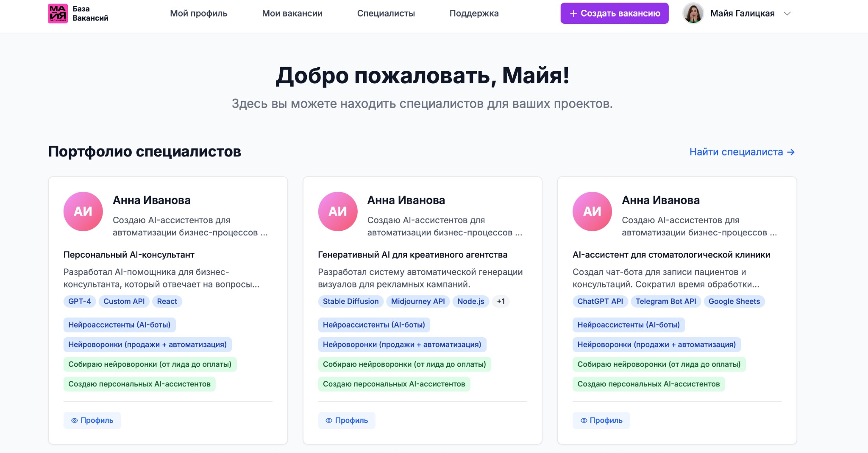868x453 pixels.
Task: Click the Нейроассистенты (AI-боты) skill chip
Action: (x=119, y=324)
